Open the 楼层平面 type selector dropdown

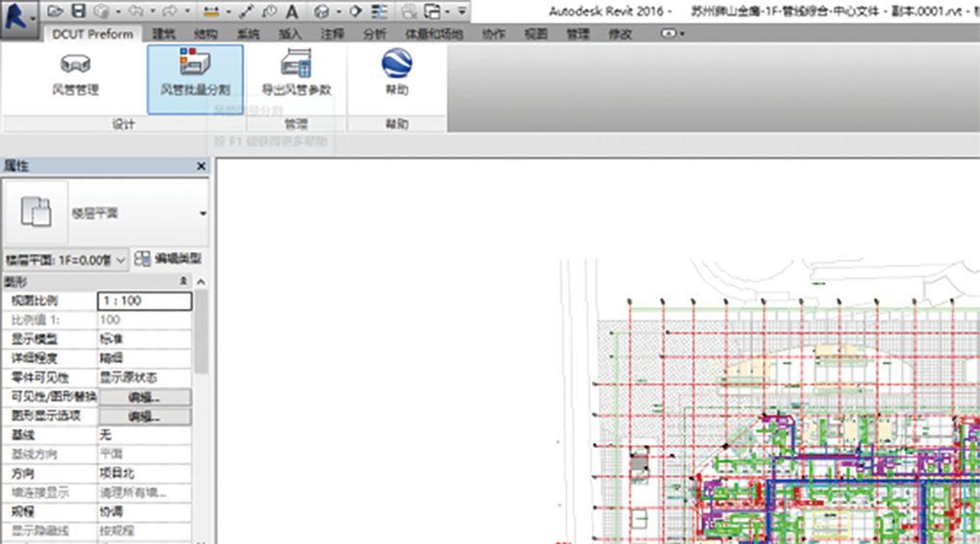202,214
